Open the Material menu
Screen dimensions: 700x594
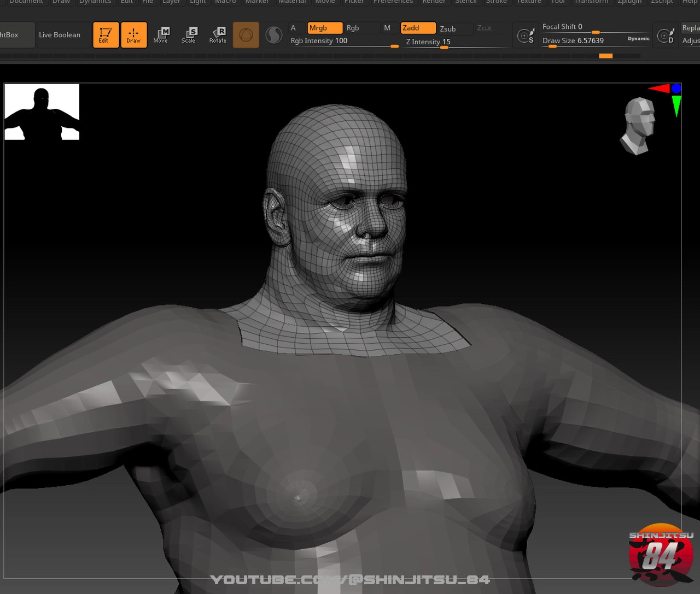(x=292, y=2)
